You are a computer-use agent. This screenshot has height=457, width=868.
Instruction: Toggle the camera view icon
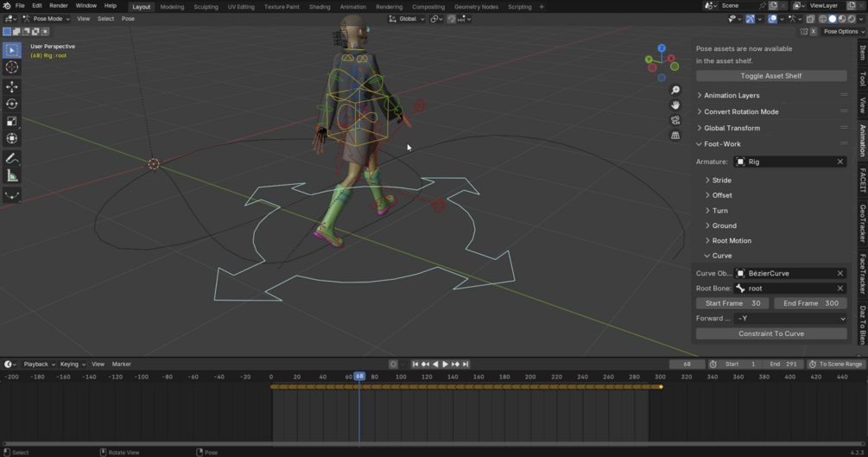tap(675, 120)
